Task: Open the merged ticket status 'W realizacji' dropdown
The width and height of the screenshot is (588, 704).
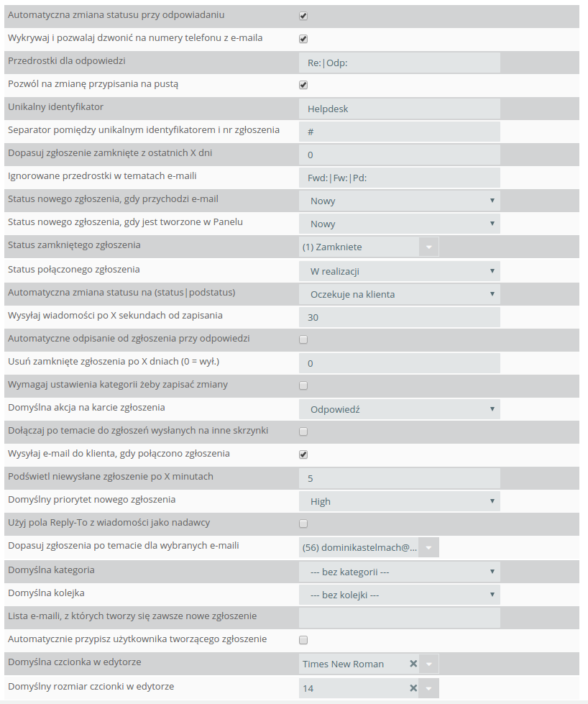Action: click(x=400, y=271)
